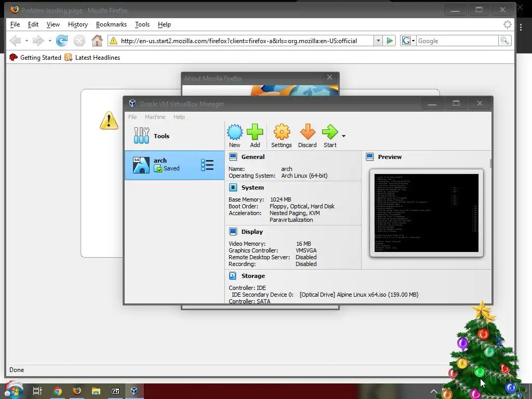Open 7-Zip from the taskbar

[x=115, y=391]
